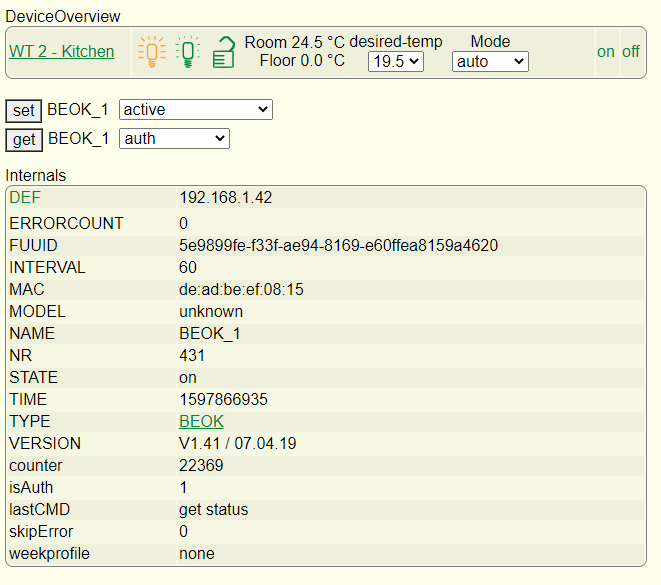Click the orange light bulb icon
This screenshot has height=585, width=661.
click(151, 52)
